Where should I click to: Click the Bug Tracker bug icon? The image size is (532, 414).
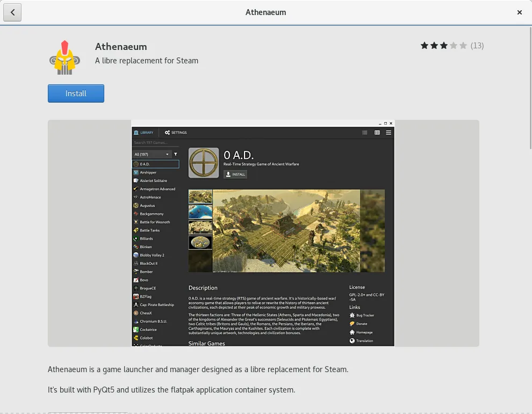coord(352,315)
